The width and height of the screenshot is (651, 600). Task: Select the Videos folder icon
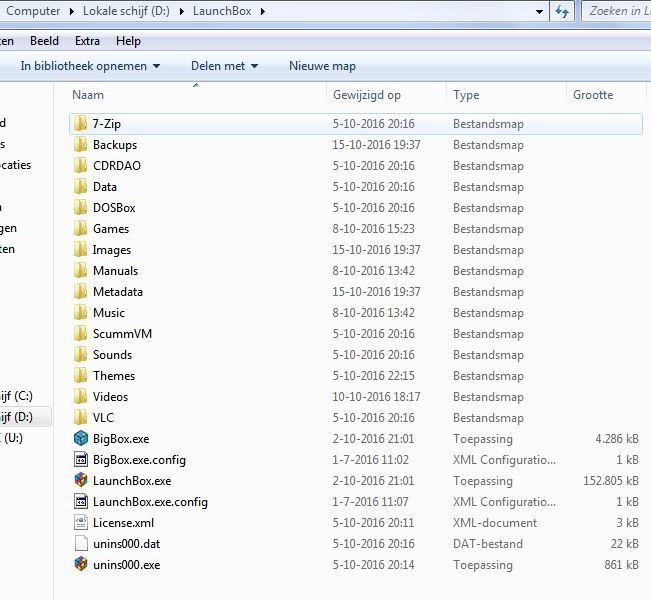tap(80, 397)
